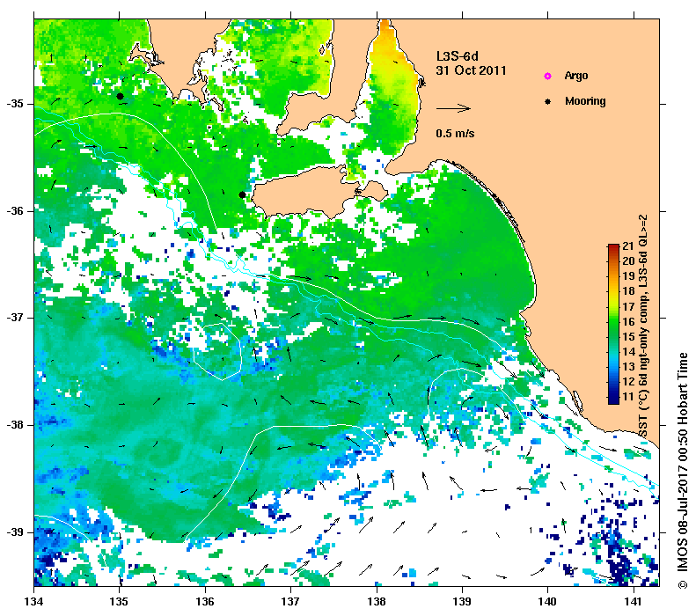
Task: Click the 135 longitude label
Action: [119, 601]
